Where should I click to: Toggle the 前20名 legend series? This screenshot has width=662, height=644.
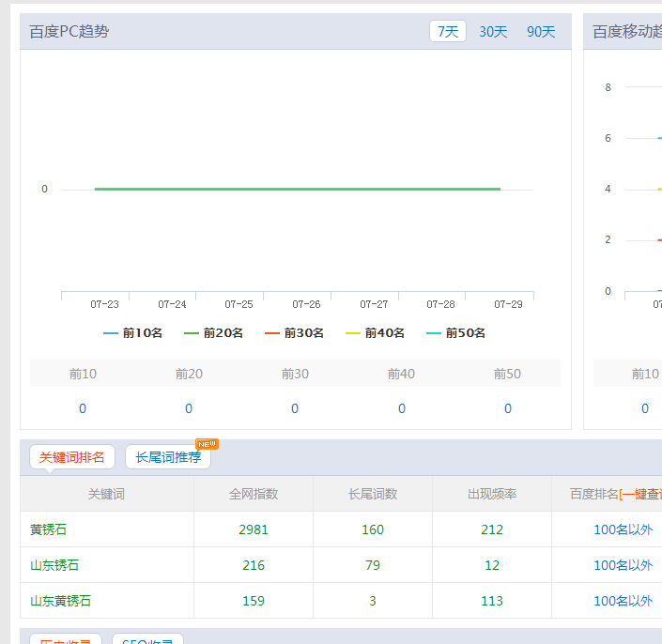pyautogui.click(x=213, y=333)
